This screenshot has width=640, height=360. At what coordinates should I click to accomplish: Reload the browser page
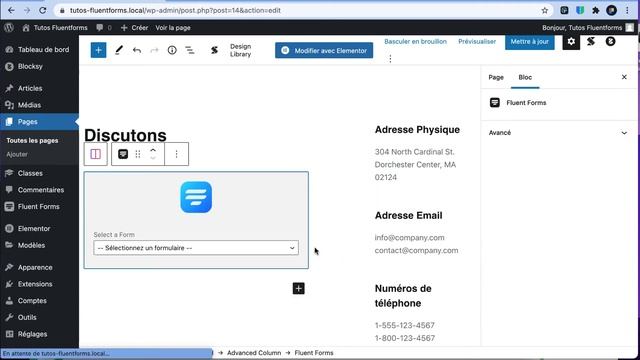[42, 11]
